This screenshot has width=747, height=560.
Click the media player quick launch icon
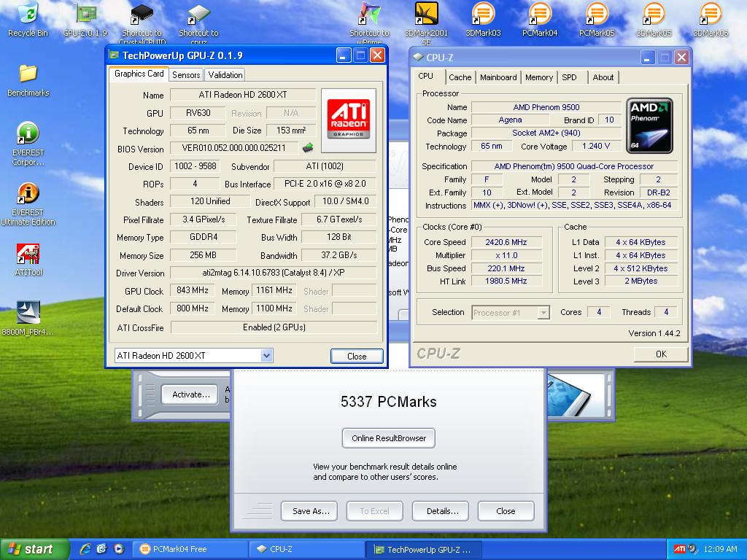(x=119, y=549)
